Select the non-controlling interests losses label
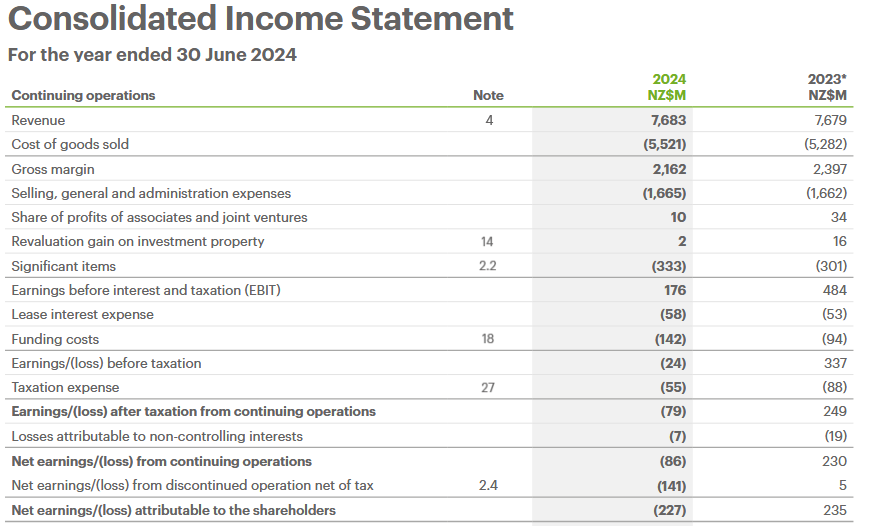The height and width of the screenshot is (528, 872). tap(157, 436)
